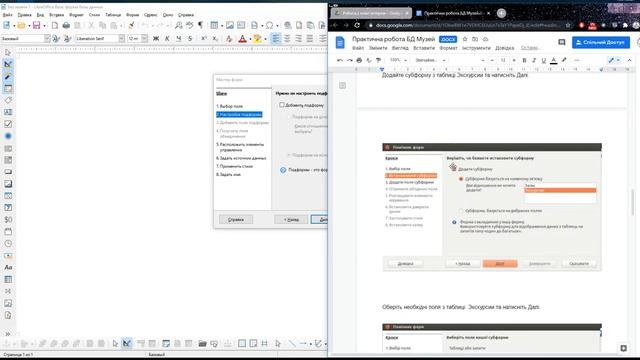Click Open folder icon in LibreOffice toolbar
Image resolution: width=640 pixels, height=360 pixels.
(21, 26)
